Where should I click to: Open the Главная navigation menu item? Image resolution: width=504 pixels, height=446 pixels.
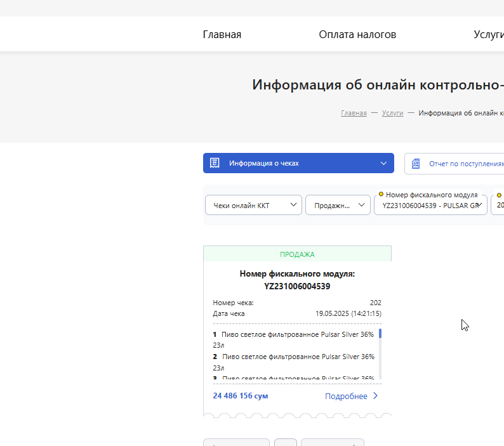point(222,34)
